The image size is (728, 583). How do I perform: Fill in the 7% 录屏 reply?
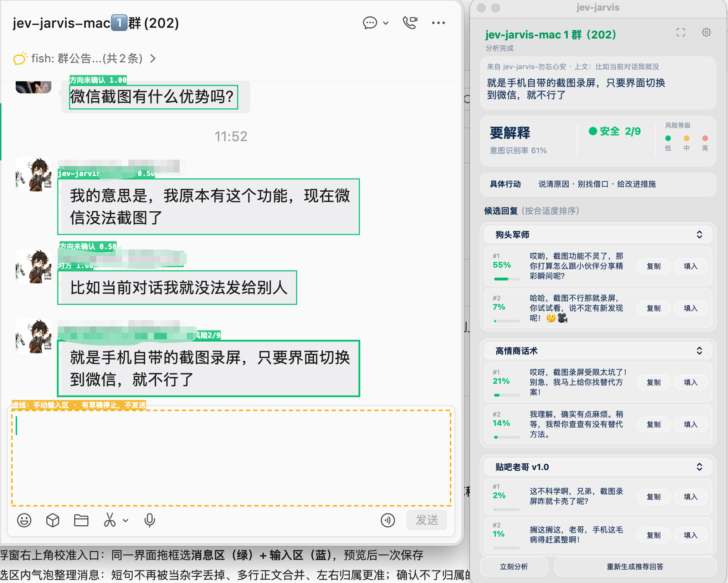pos(691,308)
